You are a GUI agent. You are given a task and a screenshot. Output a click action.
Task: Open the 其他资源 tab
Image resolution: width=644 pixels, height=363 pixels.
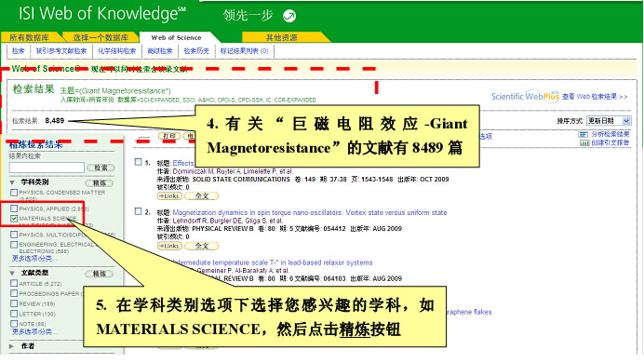[x=281, y=37]
